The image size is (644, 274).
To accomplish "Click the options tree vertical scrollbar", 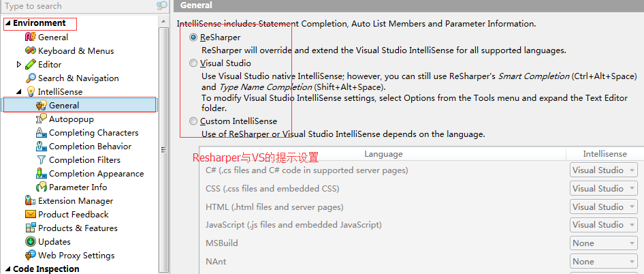I will pos(163,149).
